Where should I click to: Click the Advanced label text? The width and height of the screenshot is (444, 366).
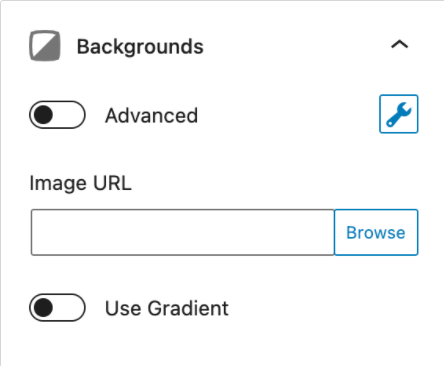(x=151, y=116)
